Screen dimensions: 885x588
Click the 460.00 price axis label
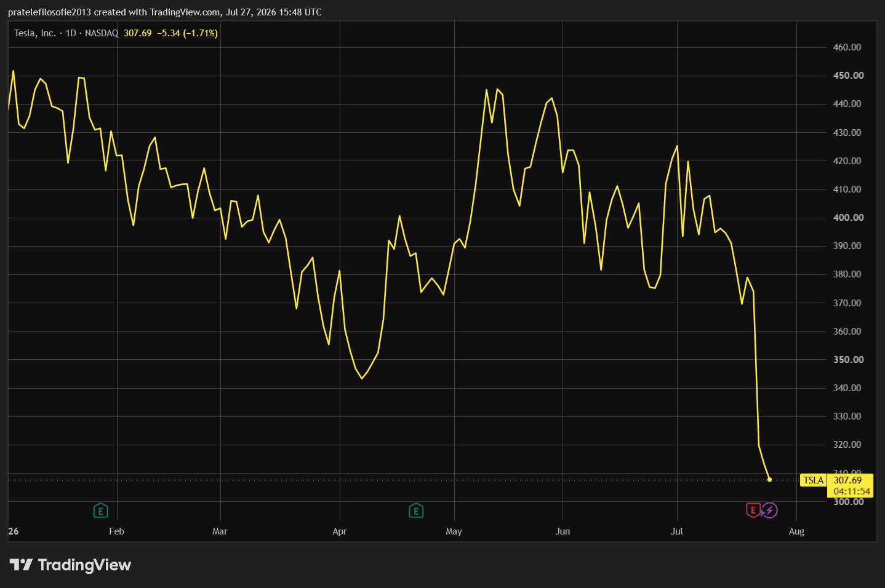(x=847, y=47)
